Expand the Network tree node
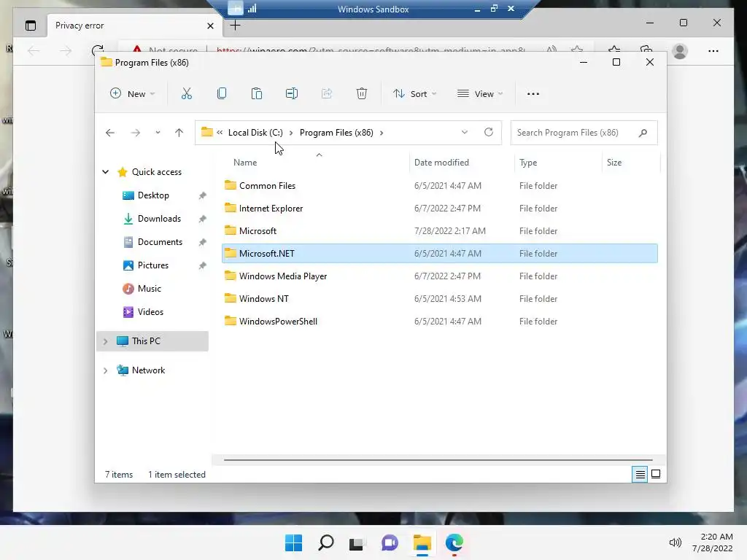 pos(106,370)
